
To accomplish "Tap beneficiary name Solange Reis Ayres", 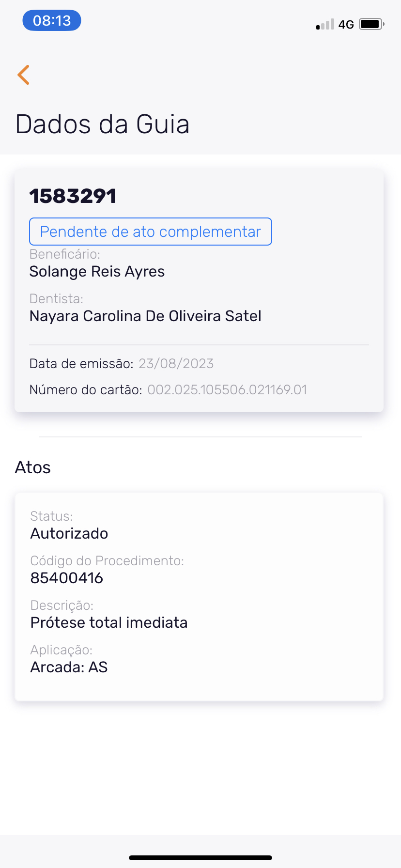I will [x=97, y=272].
